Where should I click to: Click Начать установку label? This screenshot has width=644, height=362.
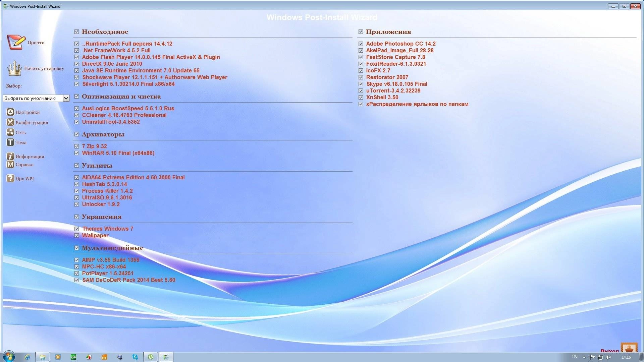[44, 68]
